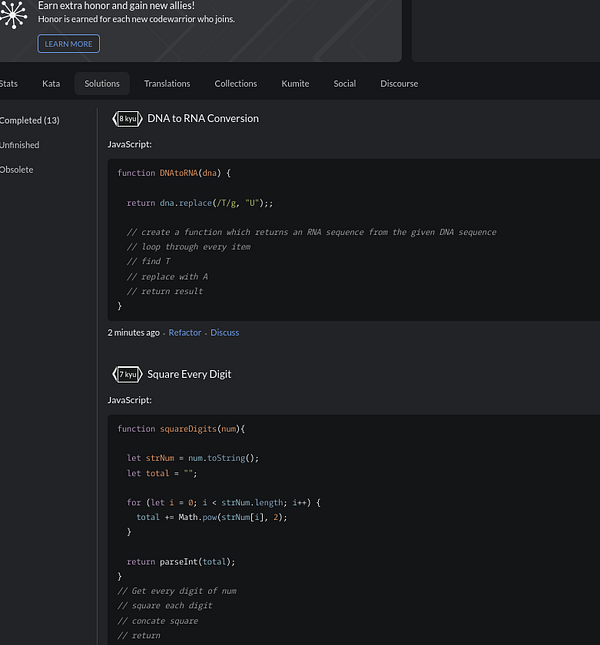
Task: Show Obsolete solutions
Action: click(17, 170)
